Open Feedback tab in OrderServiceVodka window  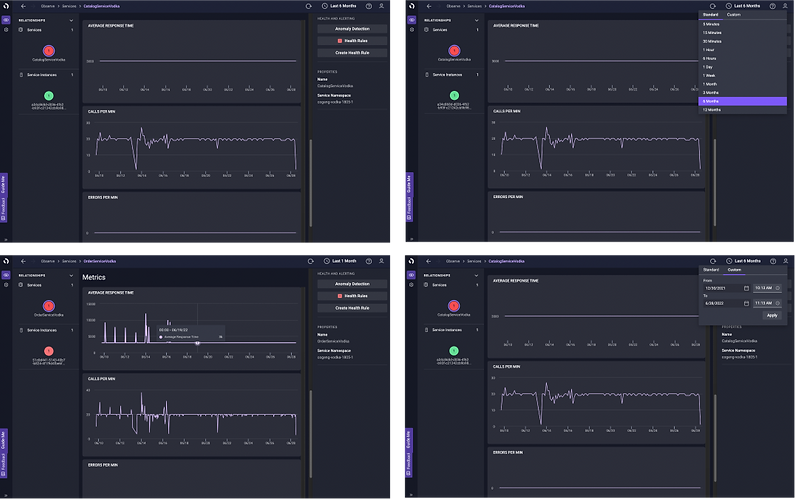point(3,465)
